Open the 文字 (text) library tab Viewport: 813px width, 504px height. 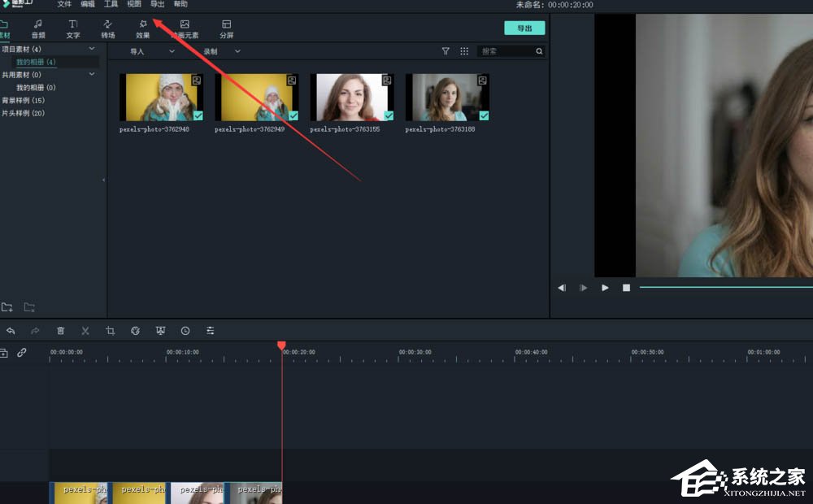click(73, 29)
